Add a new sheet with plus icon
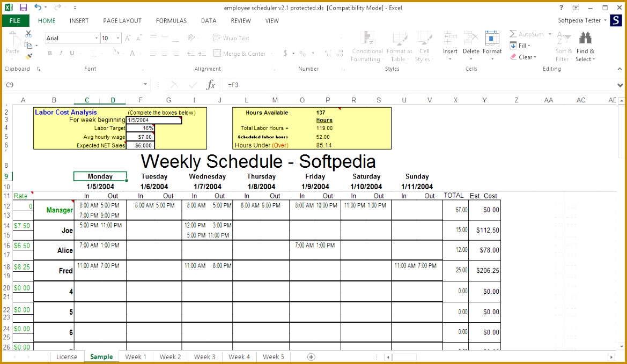The width and height of the screenshot is (627, 364). 311,357
